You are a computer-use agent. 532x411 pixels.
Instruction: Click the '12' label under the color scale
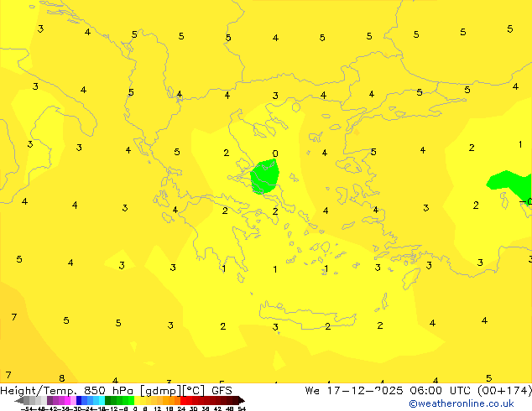pyautogui.click(x=158, y=408)
